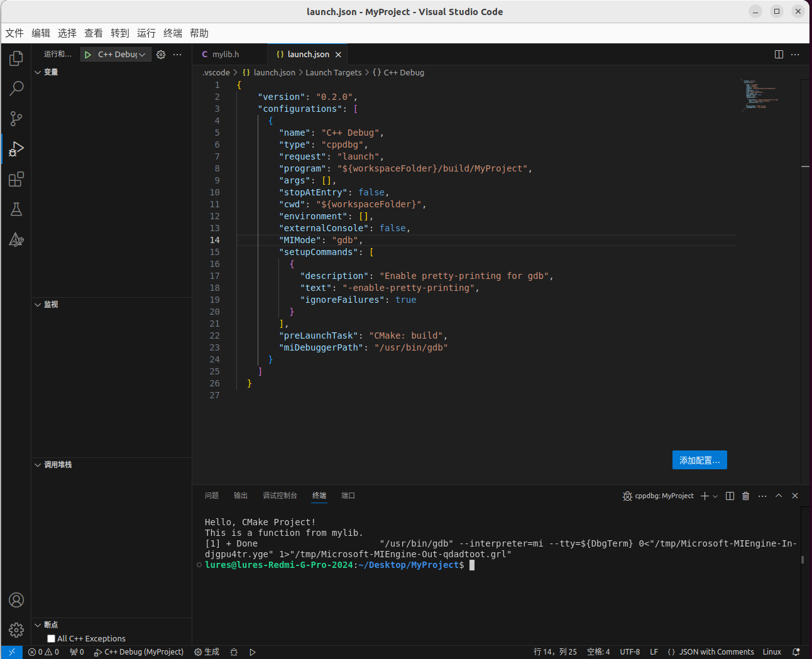This screenshot has height=659, width=812.
Task: Enable All C++ Exceptions breakpoint checkbox
Action: click(52, 638)
